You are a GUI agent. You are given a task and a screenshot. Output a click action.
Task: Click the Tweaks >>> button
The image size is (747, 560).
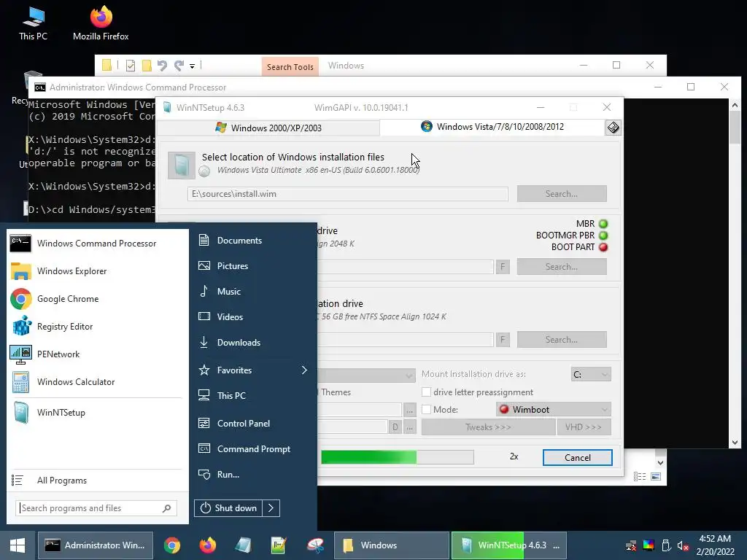click(488, 427)
